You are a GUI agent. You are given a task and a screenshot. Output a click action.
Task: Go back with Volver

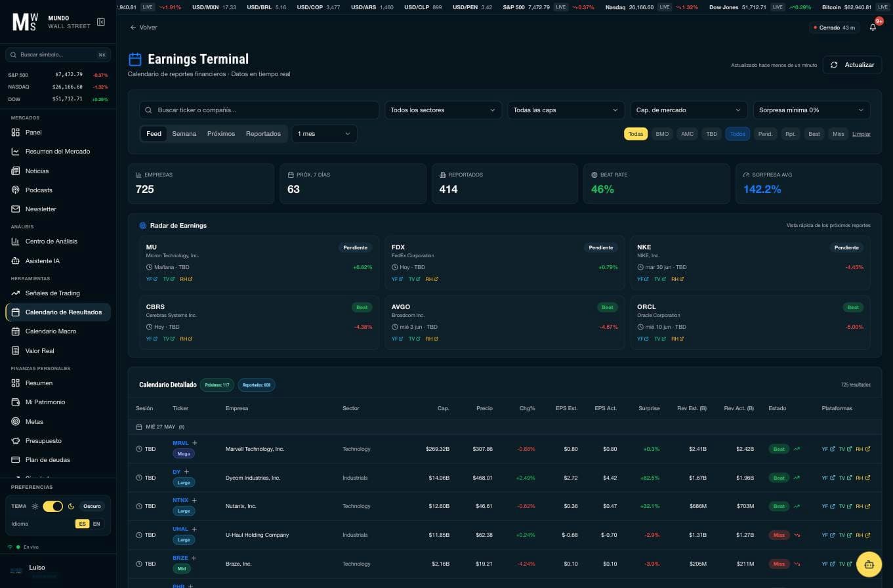(x=144, y=28)
